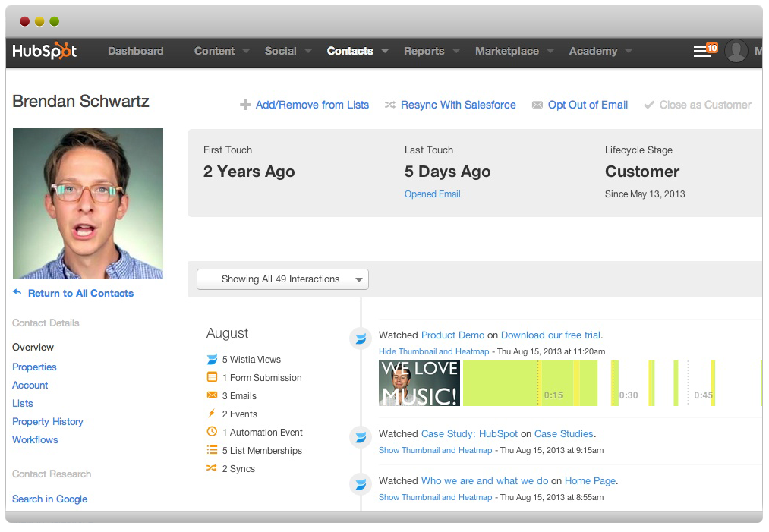Click the 5 Wistia Views summary text
Screen dimensions: 769x532
click(x=251, y=360)
